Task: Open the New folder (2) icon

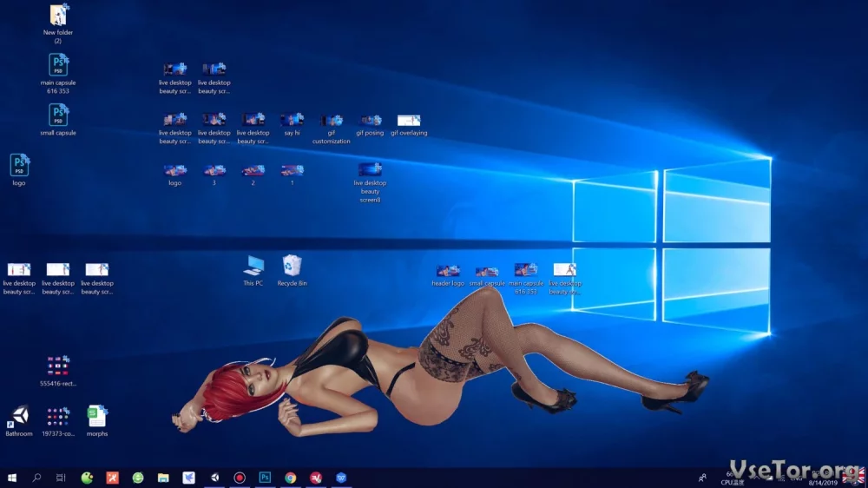Action: coord(58,17)
